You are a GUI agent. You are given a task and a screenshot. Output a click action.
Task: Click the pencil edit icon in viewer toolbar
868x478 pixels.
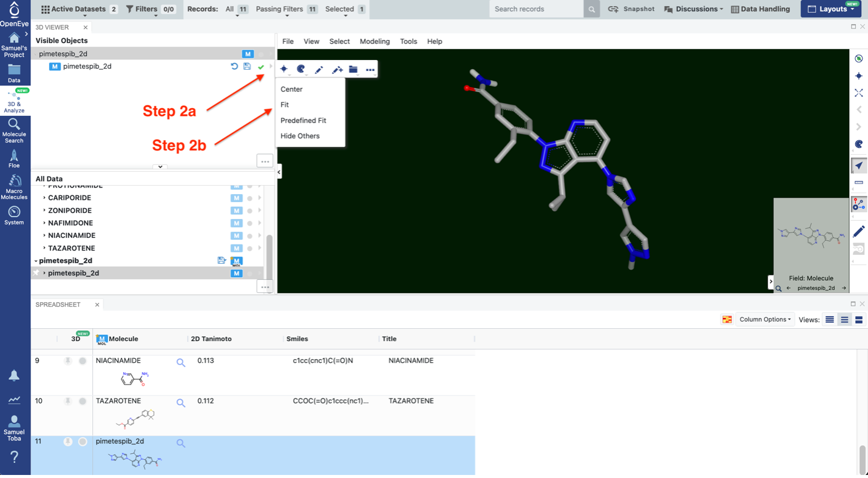tap(319, 70)
